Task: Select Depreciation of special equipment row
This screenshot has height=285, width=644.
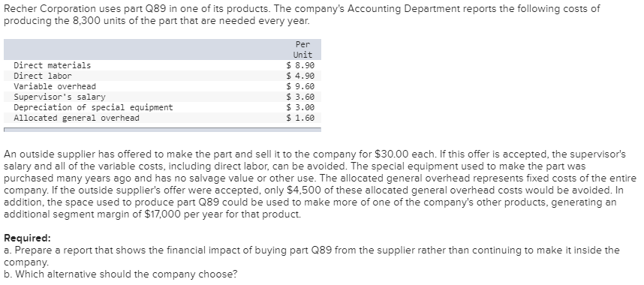Action: click(162, 107)
